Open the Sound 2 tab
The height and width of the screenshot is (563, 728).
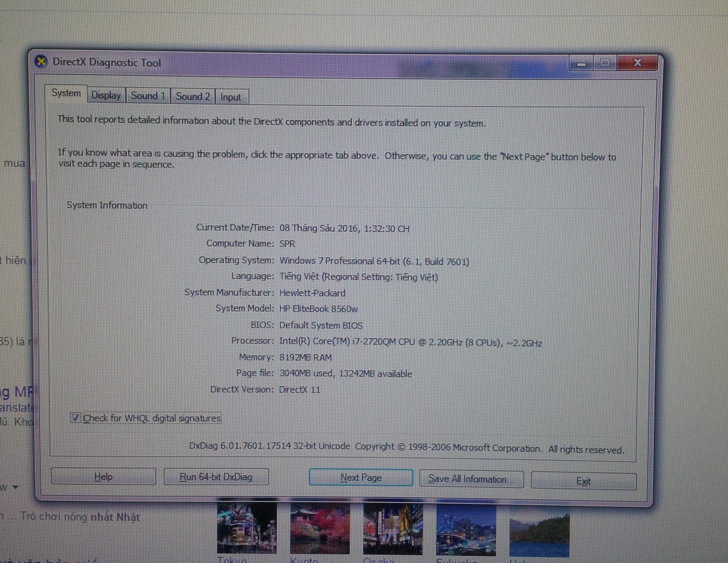tap(193, 97)
